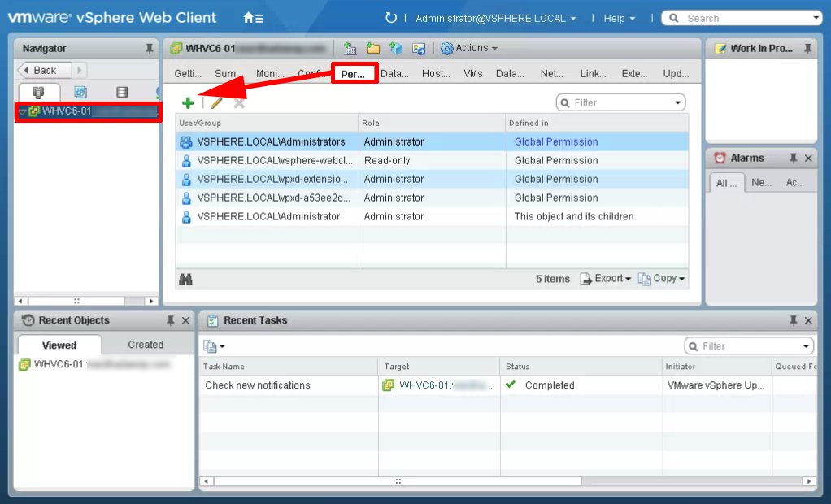
Task: Switch to the Storage view icon
Action: point(123,92)
